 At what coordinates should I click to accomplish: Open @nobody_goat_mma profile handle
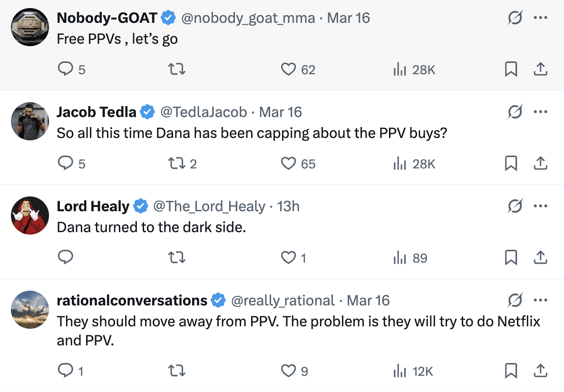pyautogui.click(x=248, y=18)
